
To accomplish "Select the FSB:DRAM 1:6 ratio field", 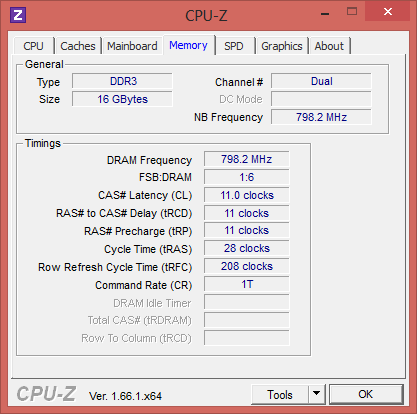I will tap(247, 177).
